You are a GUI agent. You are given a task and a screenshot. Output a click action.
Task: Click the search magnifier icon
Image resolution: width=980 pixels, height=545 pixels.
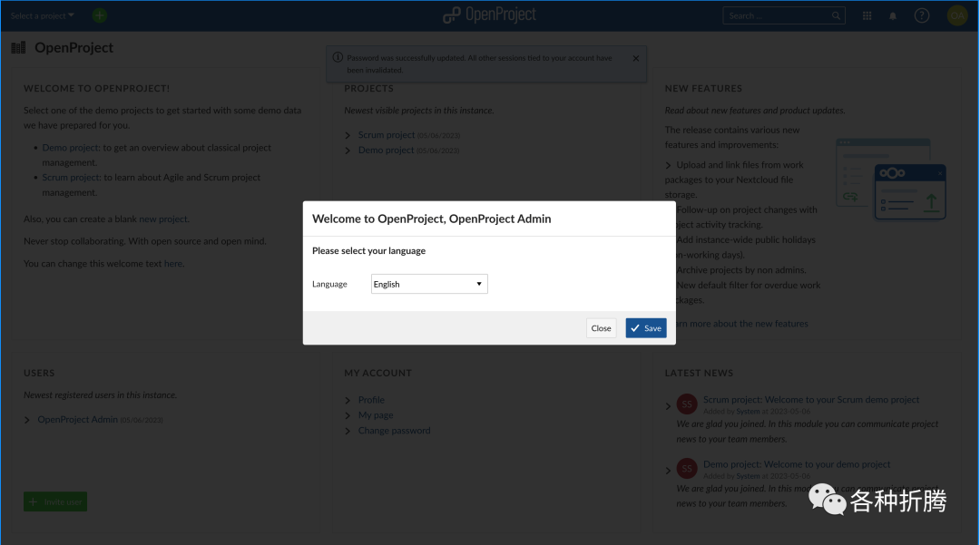click(x=836, y=15)
